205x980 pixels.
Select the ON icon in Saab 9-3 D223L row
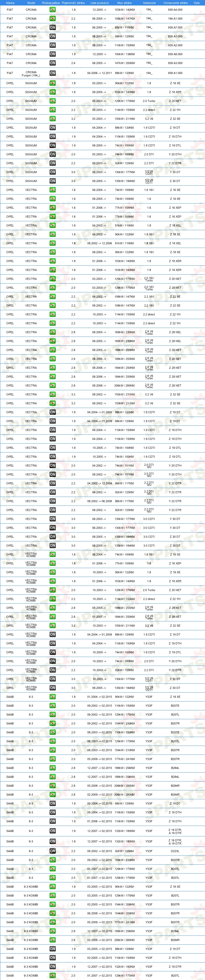pos(53,851)
